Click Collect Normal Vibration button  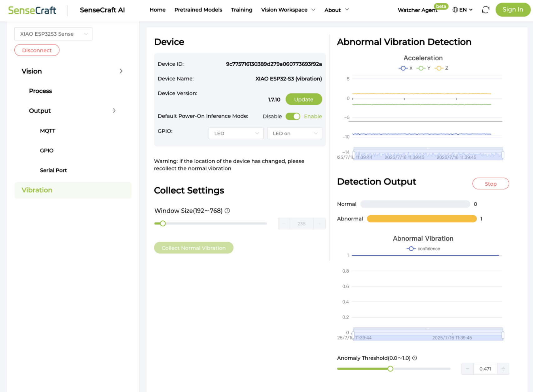[194, 248]
